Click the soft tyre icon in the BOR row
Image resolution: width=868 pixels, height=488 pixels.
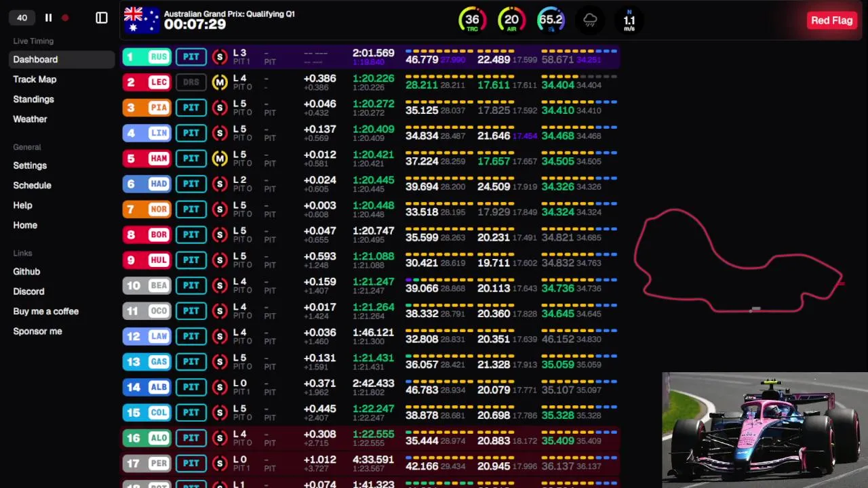[x=219, y=235]
